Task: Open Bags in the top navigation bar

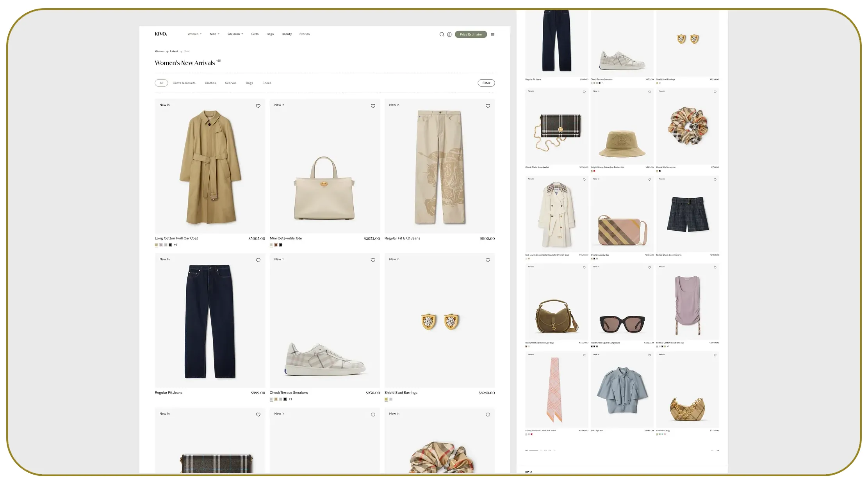Action: click(x=270, y=34)
